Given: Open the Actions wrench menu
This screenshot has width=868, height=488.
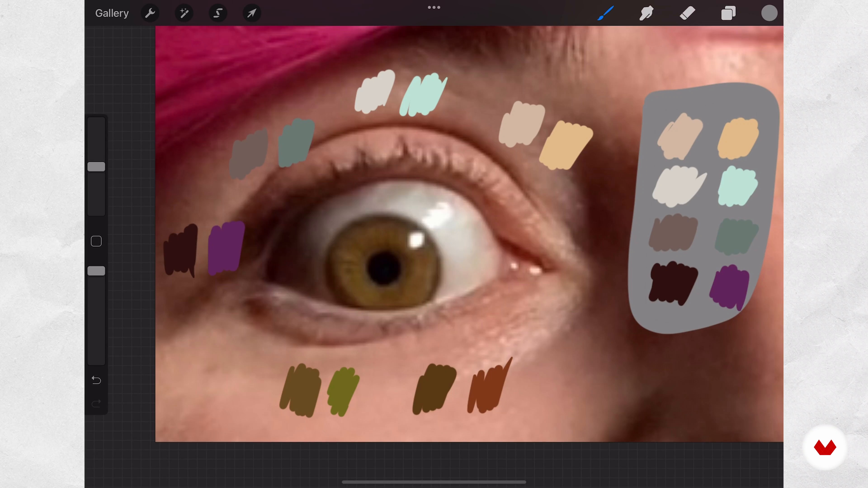Looking at the screenshot, I should [x=150, y=13].
